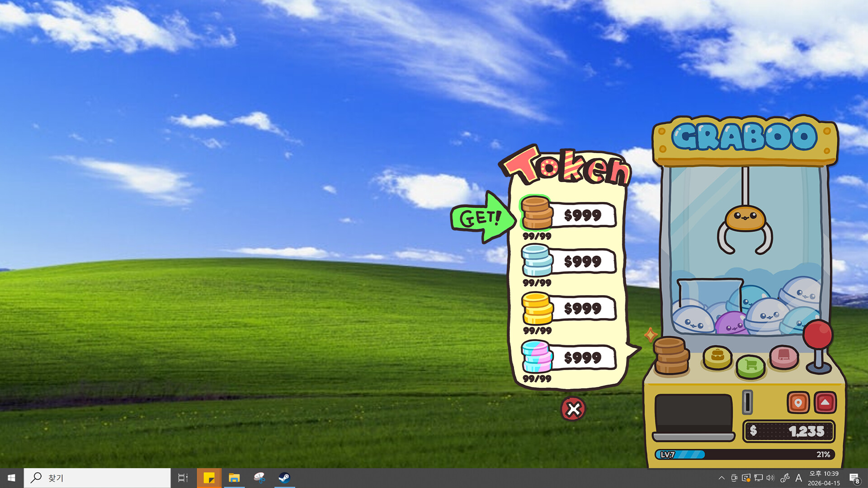
Task: Select the light blue token stack
Action: [537, 260]
